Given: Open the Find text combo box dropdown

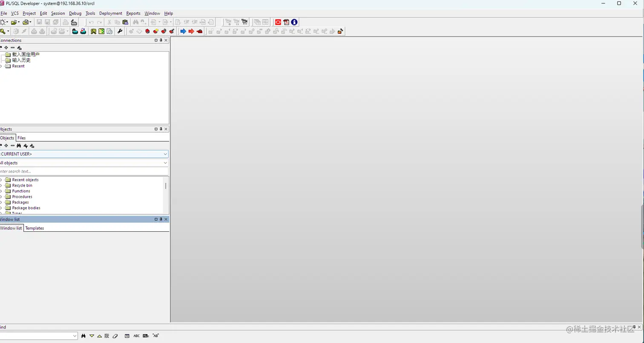Looking at the screenshot, I should coord(75,336).
